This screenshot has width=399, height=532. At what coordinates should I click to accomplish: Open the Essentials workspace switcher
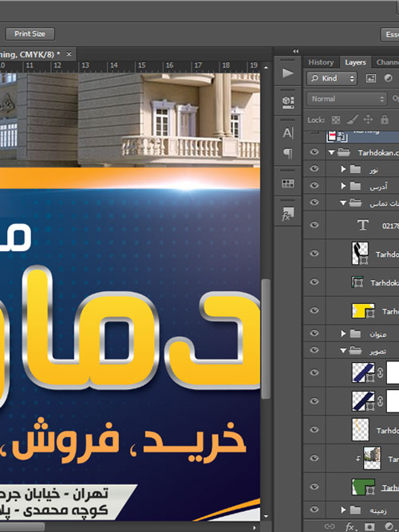pos(390,34)
